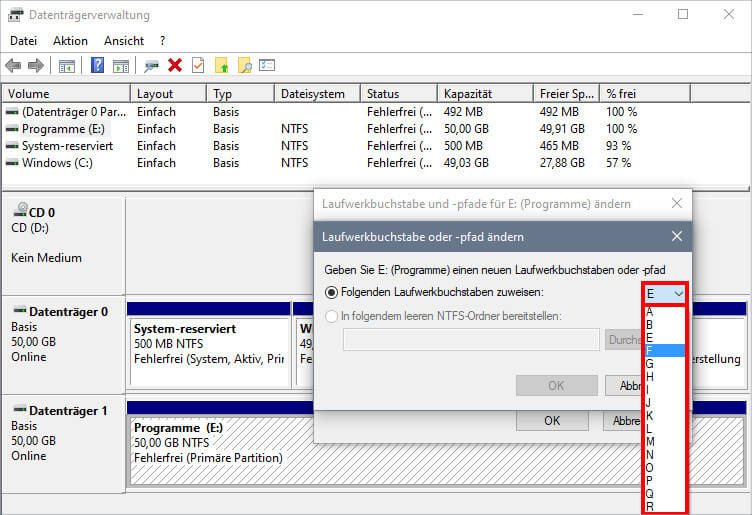Viewport: 752px width, 515px height.
Task: Open the drive letter E combo box
Action: point(665,293)
